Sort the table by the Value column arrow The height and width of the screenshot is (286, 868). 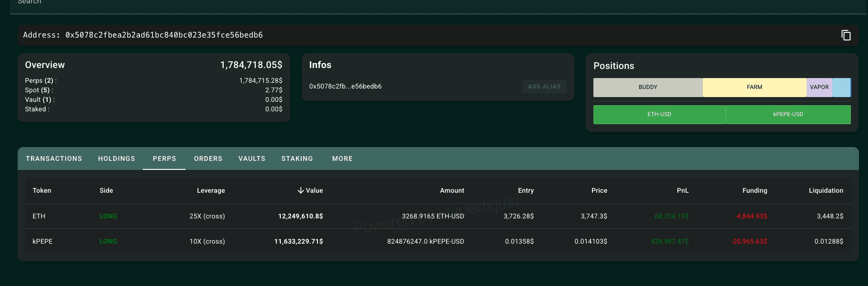pos(301,190)
